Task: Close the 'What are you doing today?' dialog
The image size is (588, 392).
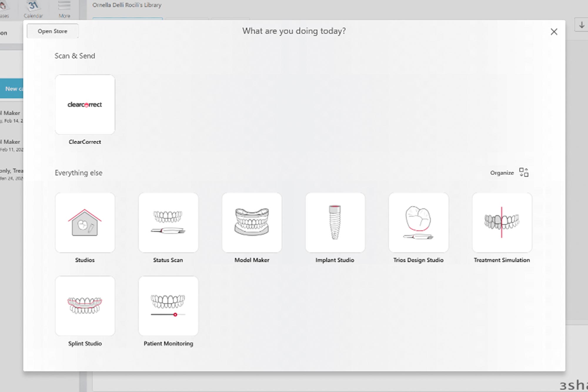Action: click(x=554, y=32)
